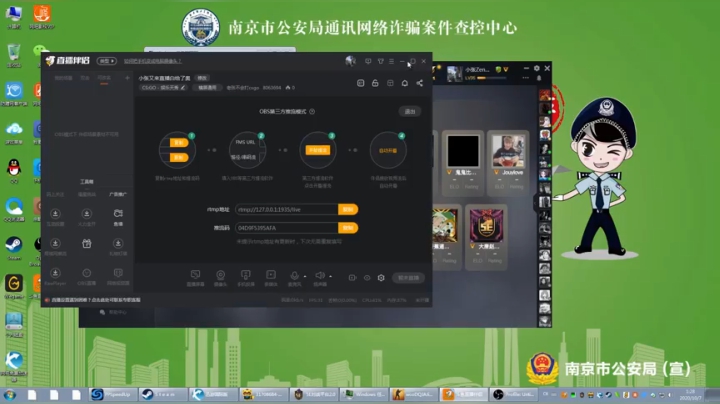The image size is (720, 404).
Task: Open the hamburger menu in the streaming app title bar
Action: [391, 61]
